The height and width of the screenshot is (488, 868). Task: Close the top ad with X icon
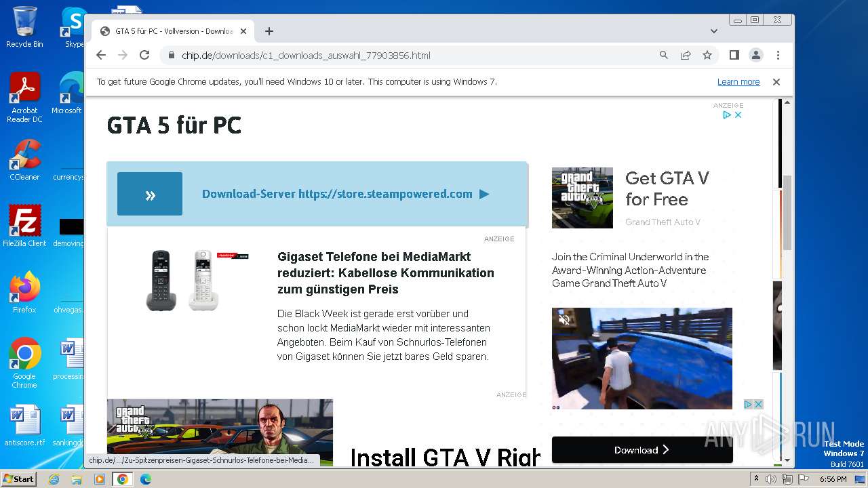(738, 115)
